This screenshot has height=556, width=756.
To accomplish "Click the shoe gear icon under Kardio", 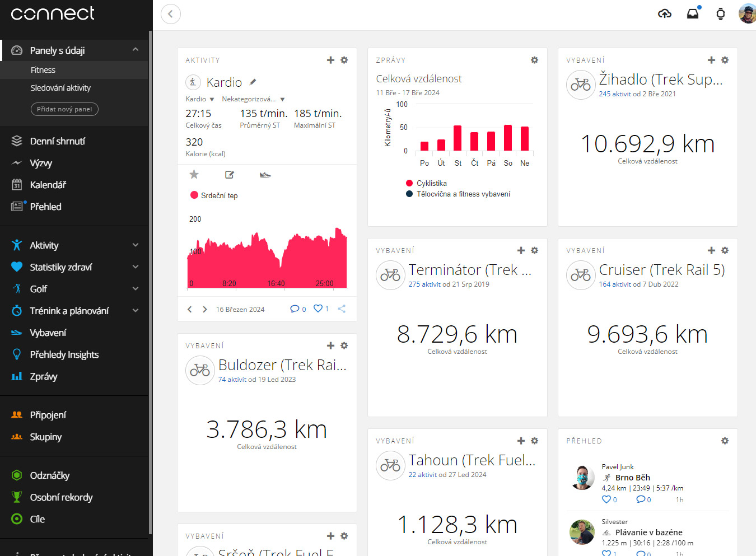I will pos(265,175).
